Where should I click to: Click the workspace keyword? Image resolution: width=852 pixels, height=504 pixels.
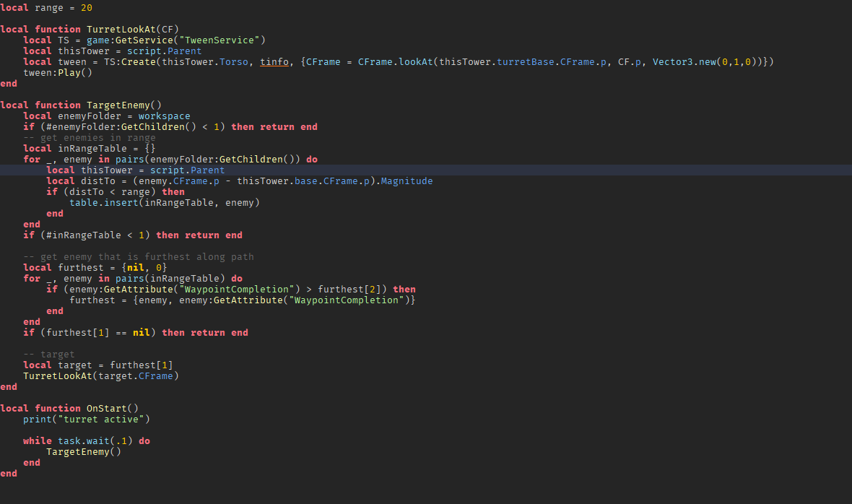(162, 116)
